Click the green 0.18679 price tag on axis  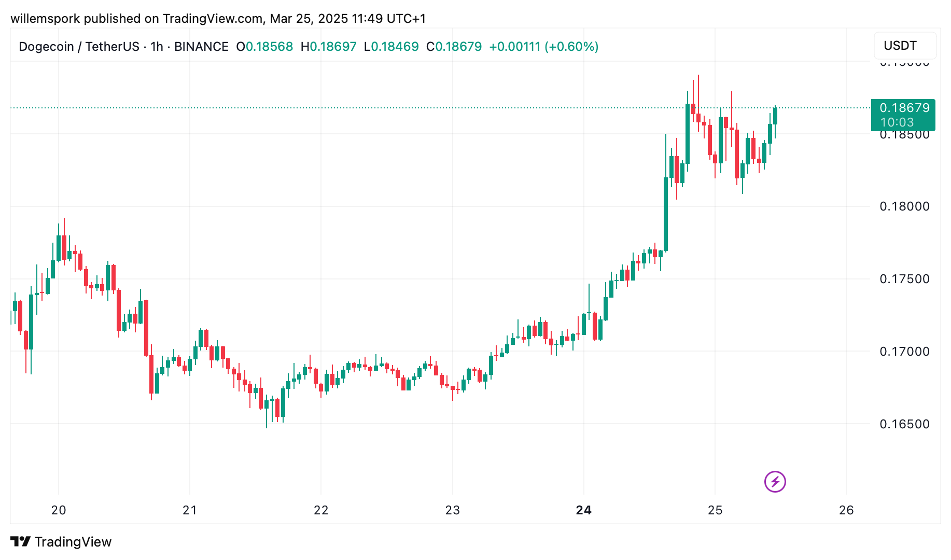tap(904, 108)
